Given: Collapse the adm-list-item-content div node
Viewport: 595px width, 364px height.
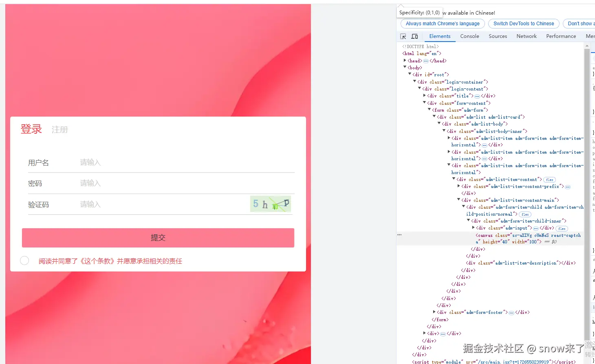Looking at the screenshot, I should click(454, 179).
